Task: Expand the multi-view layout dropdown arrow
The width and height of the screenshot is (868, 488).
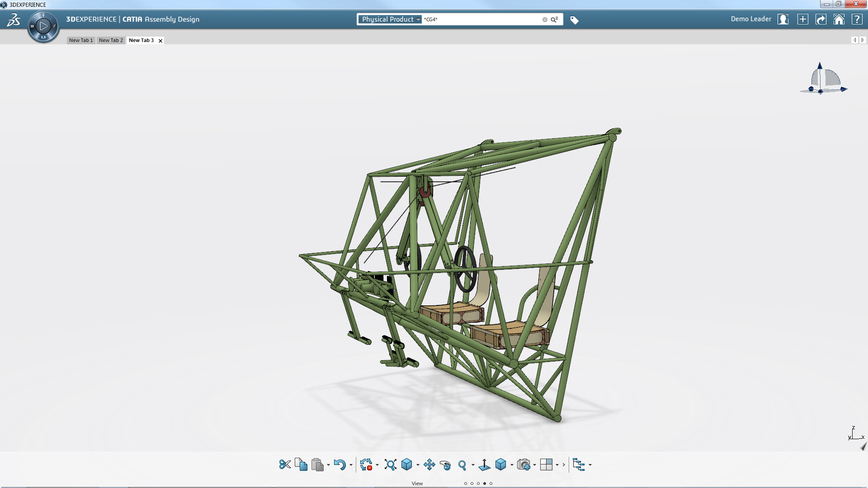Action: [557, 465]
